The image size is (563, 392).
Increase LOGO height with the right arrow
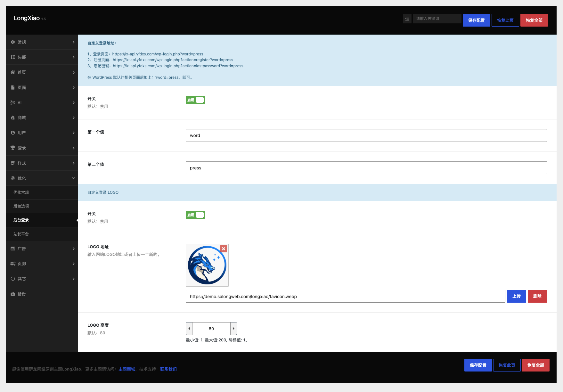point(233,329)
